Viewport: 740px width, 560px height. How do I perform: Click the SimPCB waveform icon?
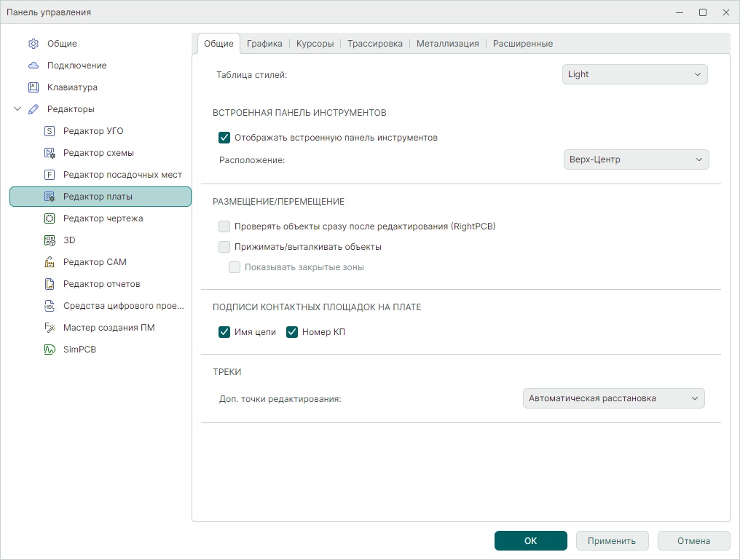coord(50,350)
